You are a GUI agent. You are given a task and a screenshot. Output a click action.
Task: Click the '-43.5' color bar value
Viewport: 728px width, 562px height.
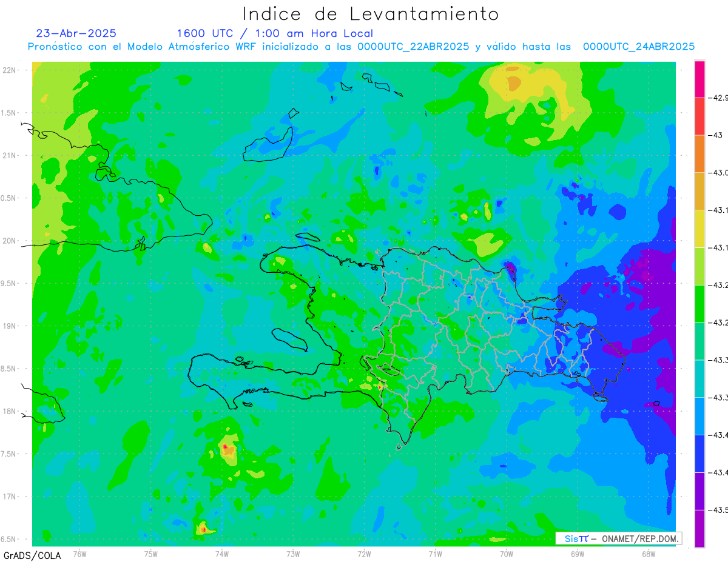pyautogui.click(x=720, y=510)
